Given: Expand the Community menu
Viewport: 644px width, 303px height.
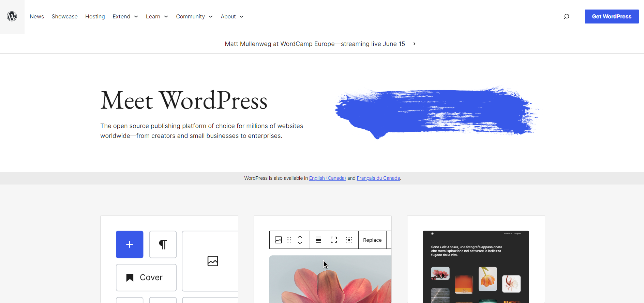Looking at the screenshot, I should pyautogui.click(x=194, y=16).
